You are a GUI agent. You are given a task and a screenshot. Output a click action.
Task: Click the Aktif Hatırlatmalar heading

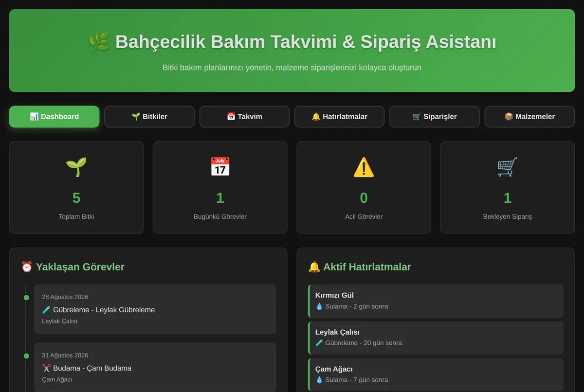360,267
